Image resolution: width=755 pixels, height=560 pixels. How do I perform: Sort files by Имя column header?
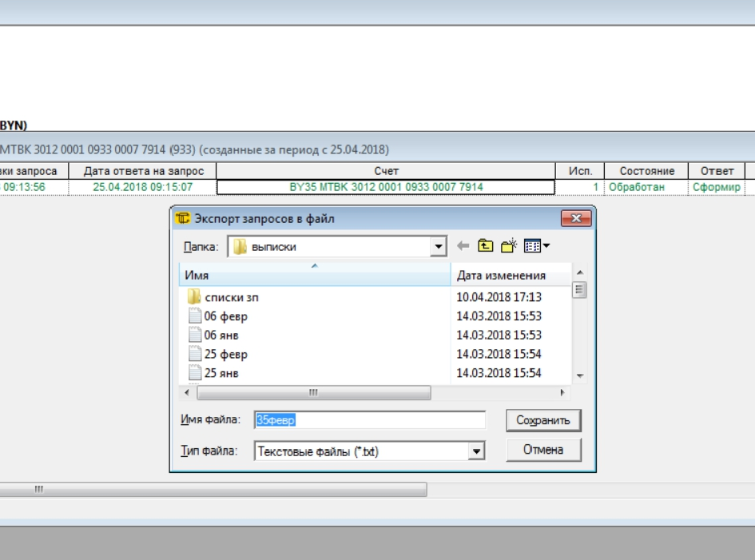click(315, 276)
